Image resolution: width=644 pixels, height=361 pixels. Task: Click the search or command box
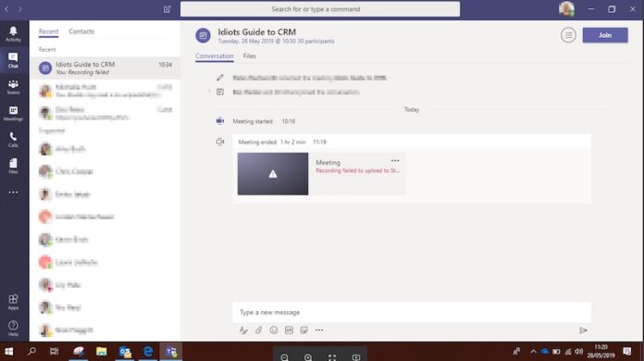[x=320, y=9]
